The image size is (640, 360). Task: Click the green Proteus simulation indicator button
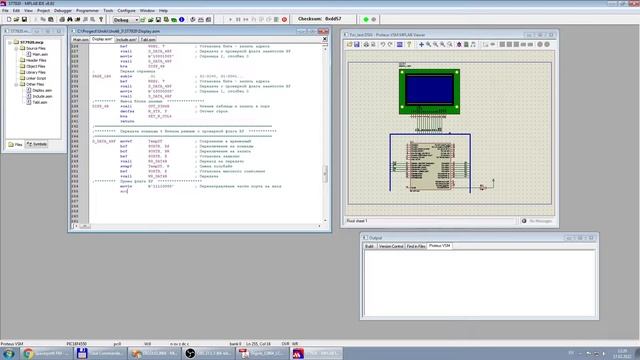(366, 19)
